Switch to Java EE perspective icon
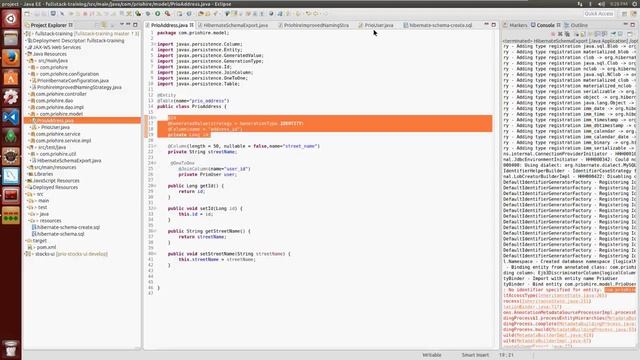The width and height of the screenshot is (640, 360). click(x=633, y=14)
